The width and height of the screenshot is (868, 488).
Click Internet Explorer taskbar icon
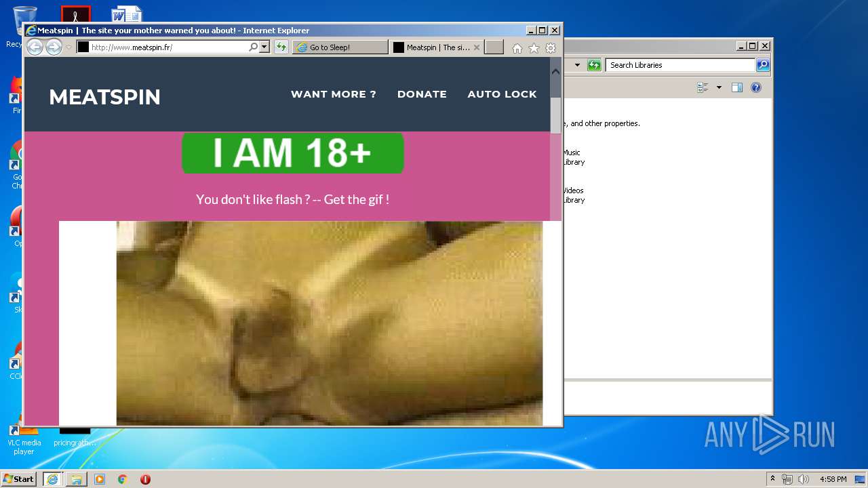(52, 479)
